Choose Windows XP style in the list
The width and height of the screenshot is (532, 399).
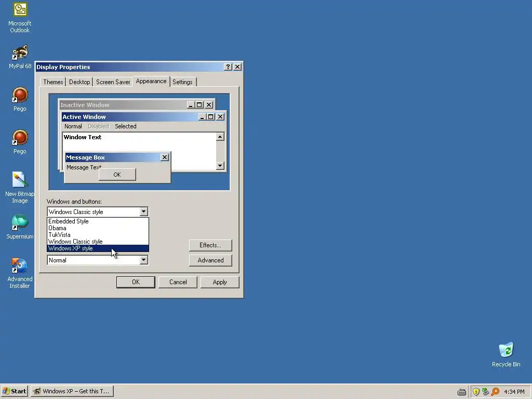(x=98, y=248)
